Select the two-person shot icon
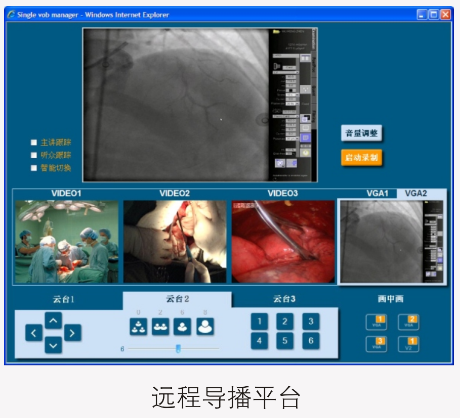Screen dimensions: 460x418 (x=160, y=327)
